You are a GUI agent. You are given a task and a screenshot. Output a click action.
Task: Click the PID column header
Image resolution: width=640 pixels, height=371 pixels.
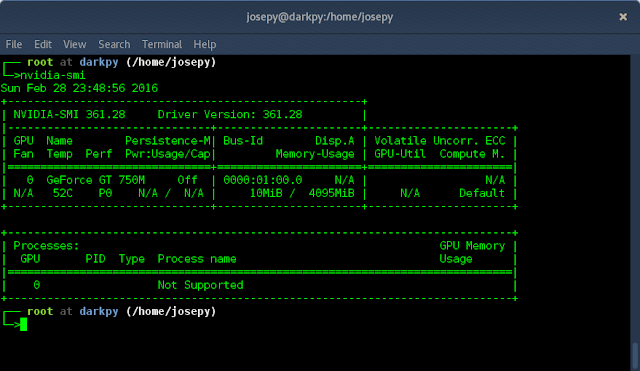tap(96, 259)
